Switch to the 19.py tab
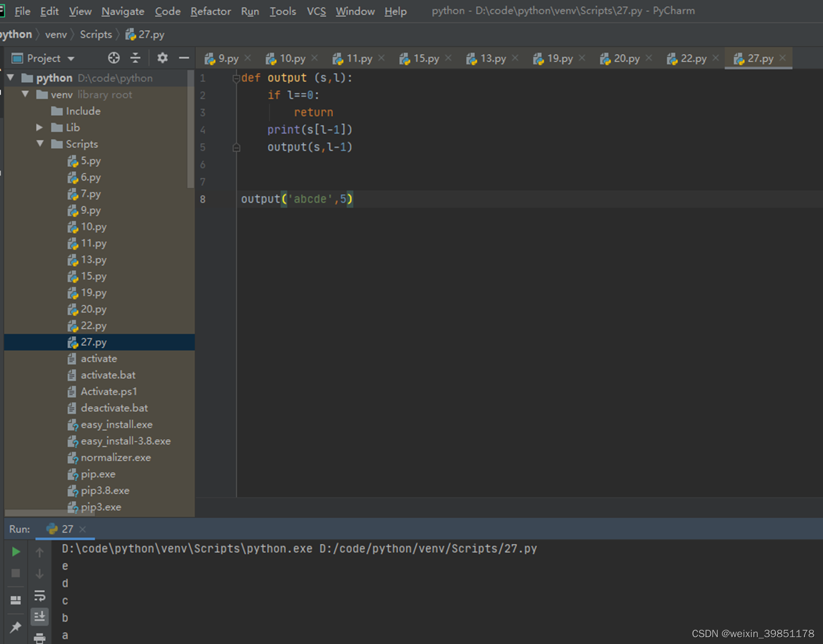 point(559,58)
